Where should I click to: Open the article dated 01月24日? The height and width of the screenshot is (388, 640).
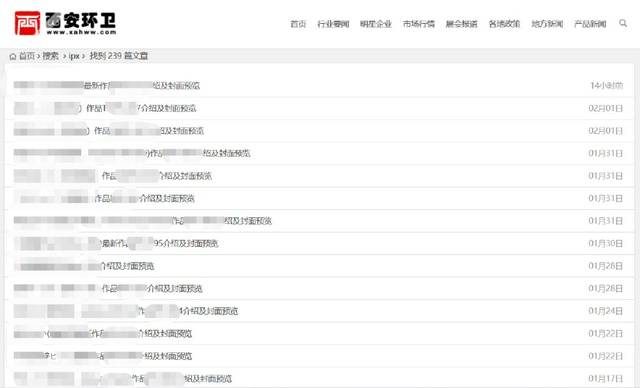click(x=126, y=311)
